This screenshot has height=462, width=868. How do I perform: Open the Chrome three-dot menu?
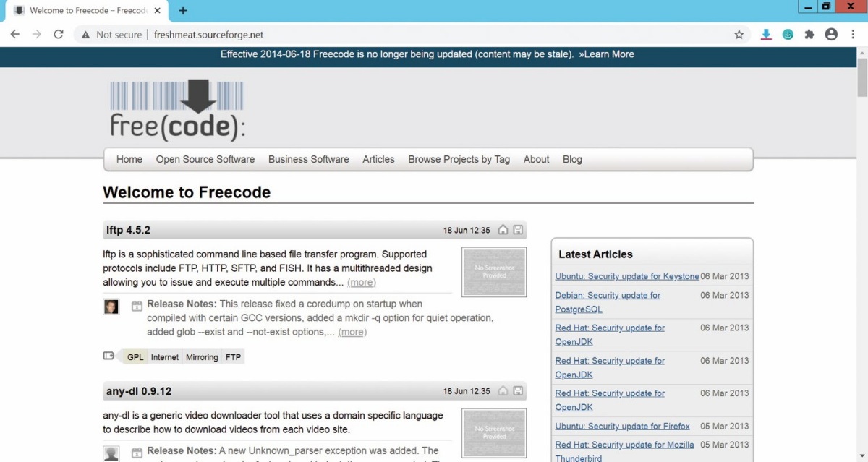pos(853,34)
